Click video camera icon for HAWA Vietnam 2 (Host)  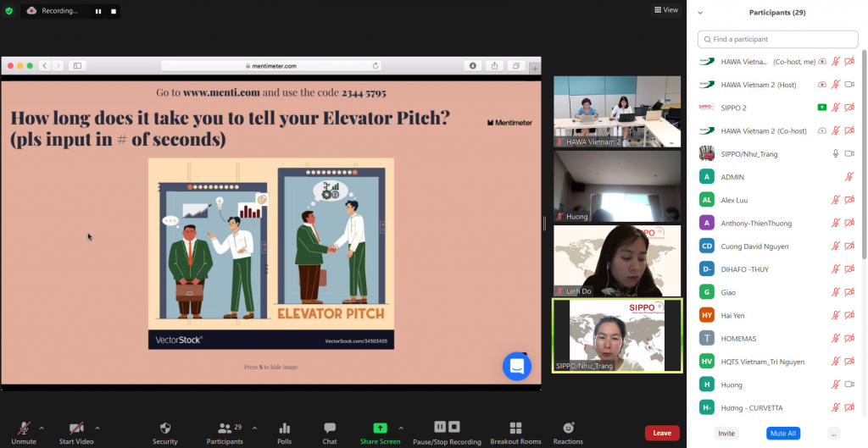point(849,85)
